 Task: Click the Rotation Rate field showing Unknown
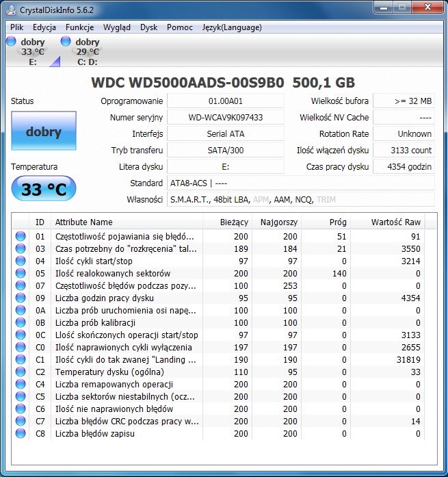coord(404,134)
